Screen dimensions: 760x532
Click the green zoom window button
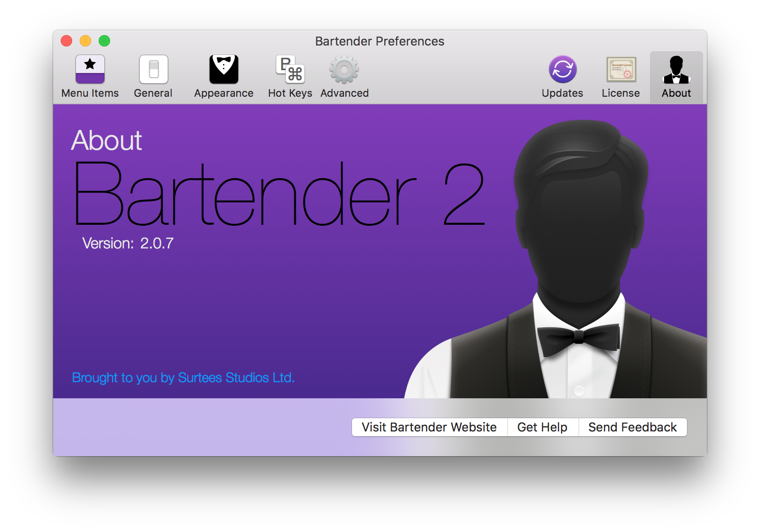point(104,41)
